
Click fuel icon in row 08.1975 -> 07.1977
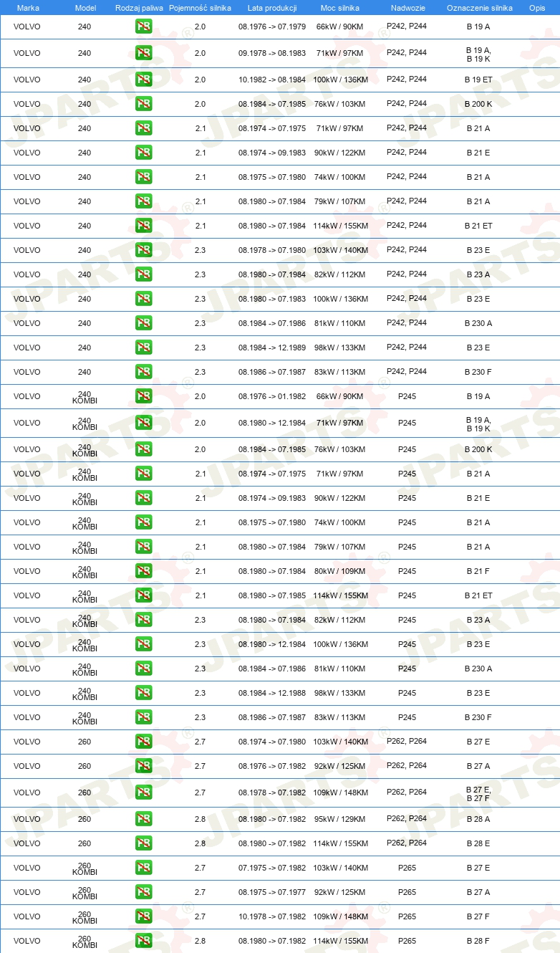coord(144,892)
